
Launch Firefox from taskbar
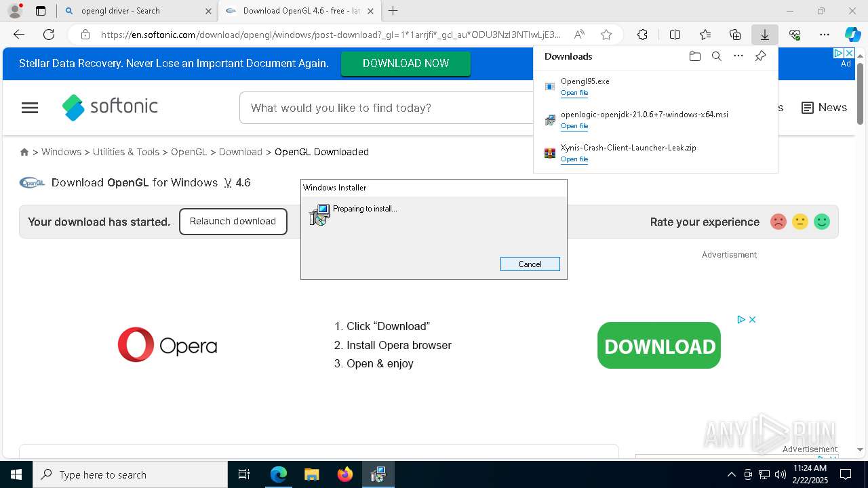click(344, 474)
